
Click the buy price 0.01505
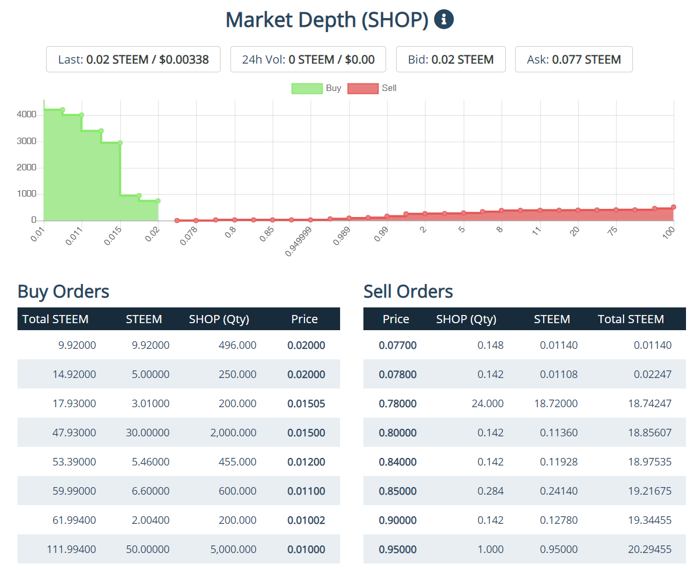tap(306, 403)
